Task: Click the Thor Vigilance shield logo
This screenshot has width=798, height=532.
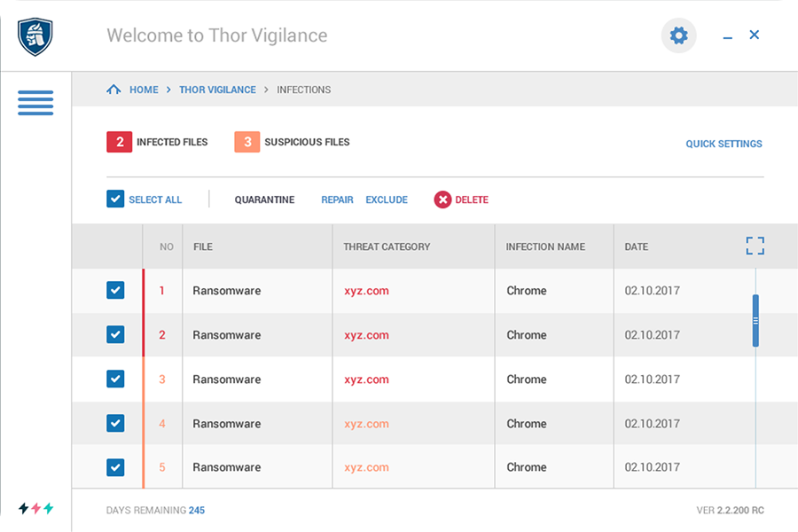Action: 35,36
